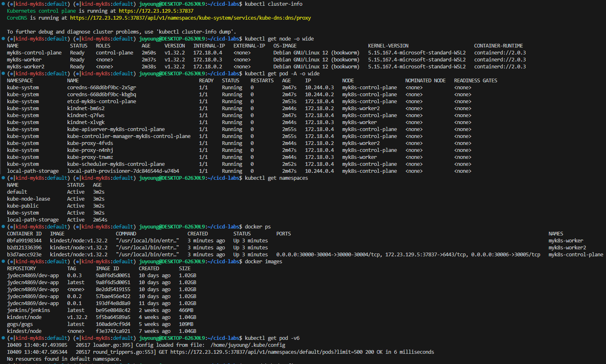Click the decoration dot beside kubectl get node

pos(3,39)
